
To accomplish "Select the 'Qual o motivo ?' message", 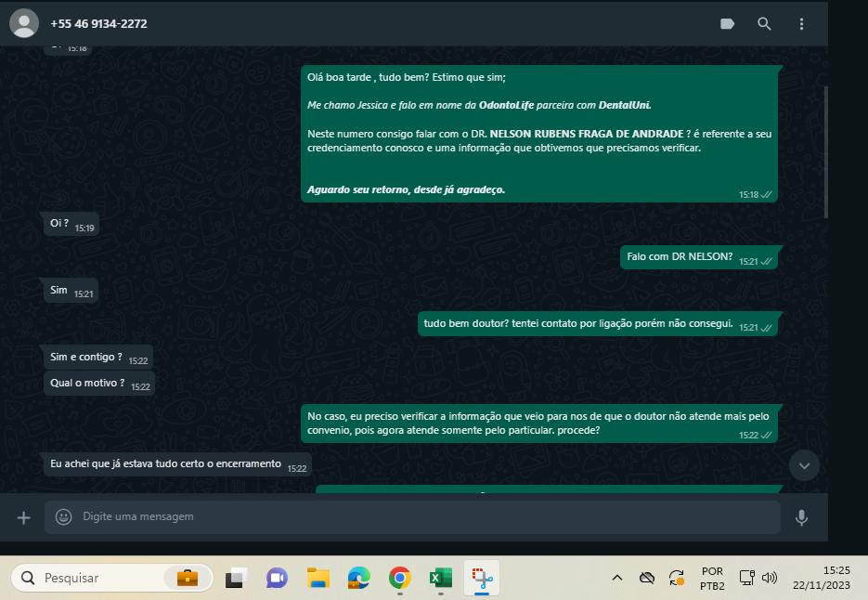I will [x=99, y=384].
